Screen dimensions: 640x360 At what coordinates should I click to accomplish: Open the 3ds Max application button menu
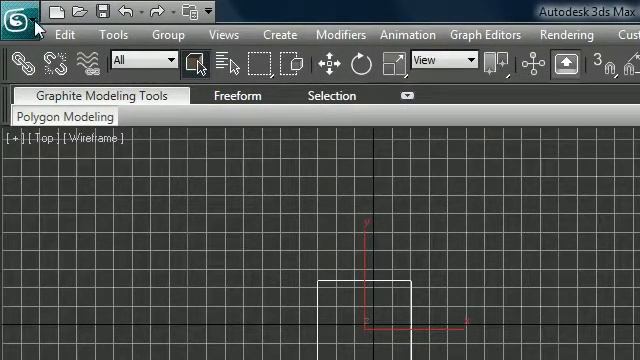pyautogui.click(x=20, y=20)
